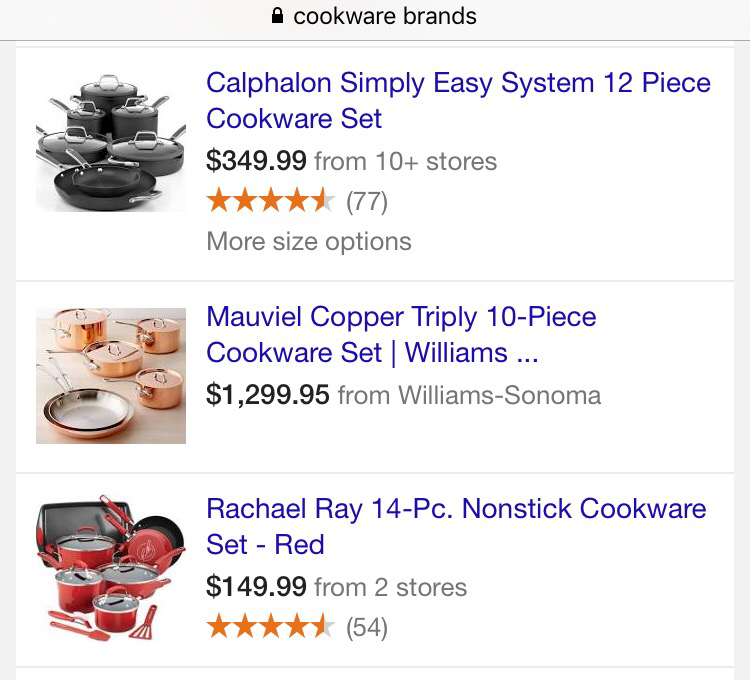Viewport: 750px width, 680px height.
Task: Tap the Rachael Ray red cookware thumbnail
Action: [x=110, y=568]
